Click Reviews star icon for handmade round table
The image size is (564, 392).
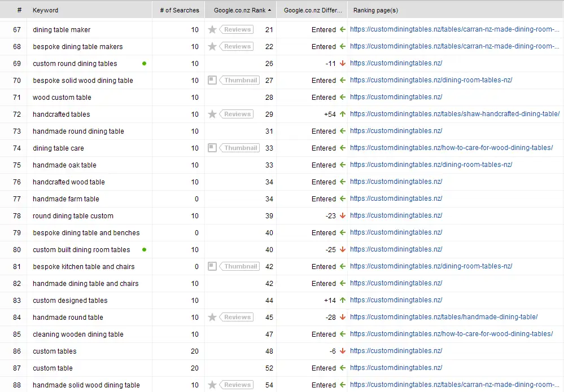coord(212,317)
